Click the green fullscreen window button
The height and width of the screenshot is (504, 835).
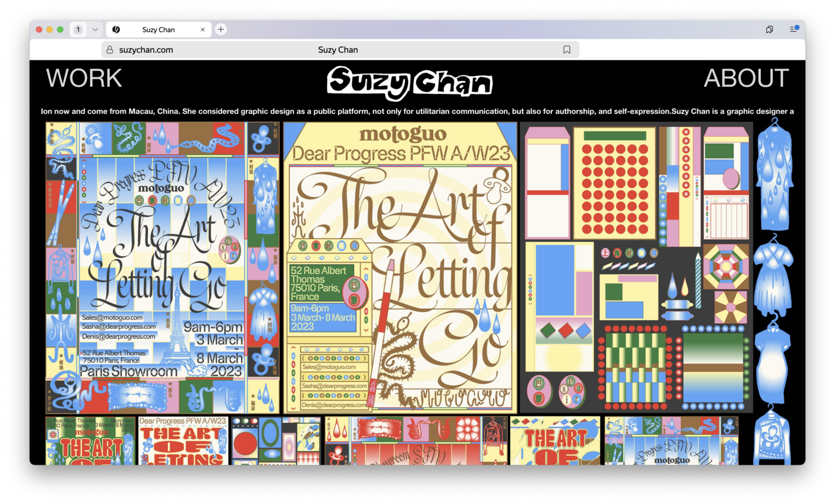pos(60,30)
